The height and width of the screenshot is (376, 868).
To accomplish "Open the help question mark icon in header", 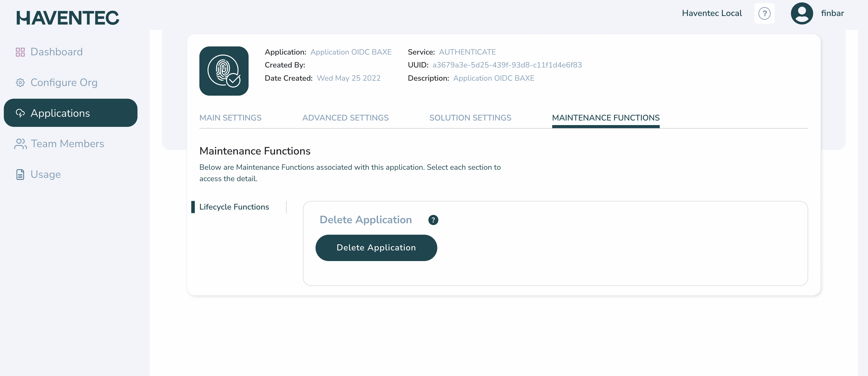I will pyautogui.click(x=764, y=13).
